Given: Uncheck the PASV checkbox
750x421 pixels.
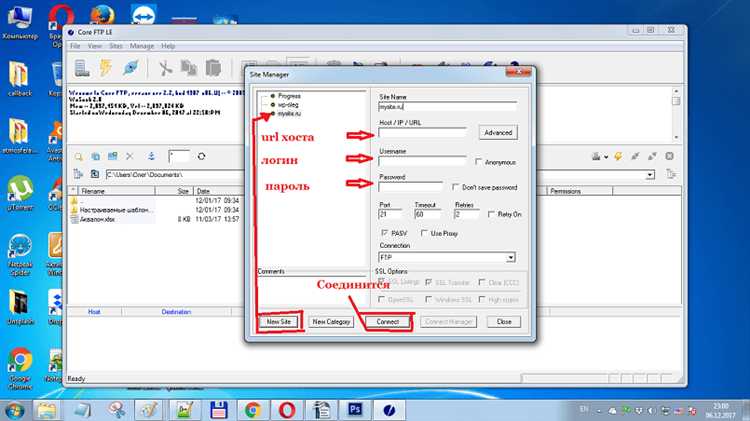Looking at the screenshot, I should click(x=385, y=233).
